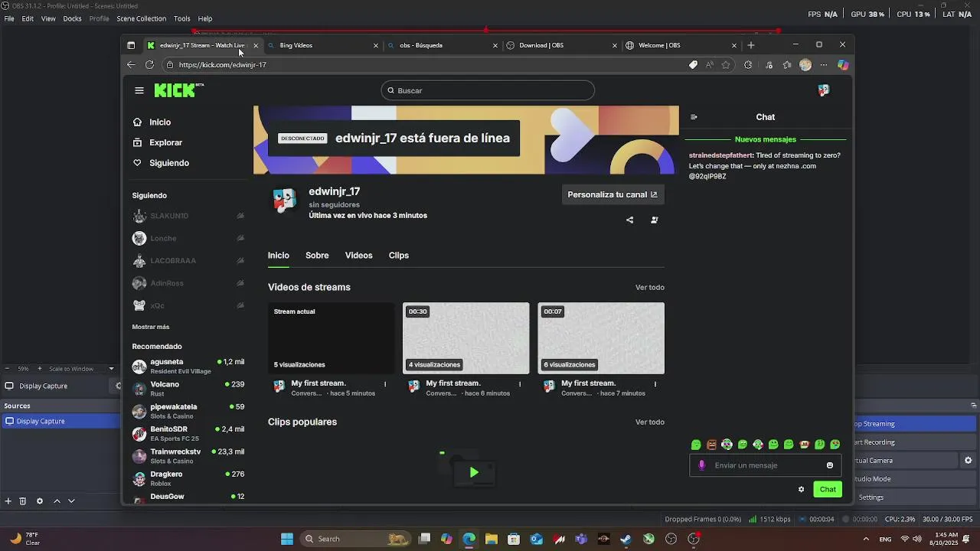Open the shopping tag icon in address bar
The image size is (980, 551).
(693, 65)
